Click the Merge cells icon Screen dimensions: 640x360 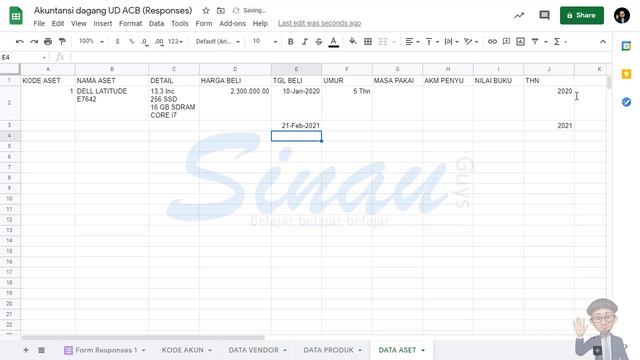(382, 42)
